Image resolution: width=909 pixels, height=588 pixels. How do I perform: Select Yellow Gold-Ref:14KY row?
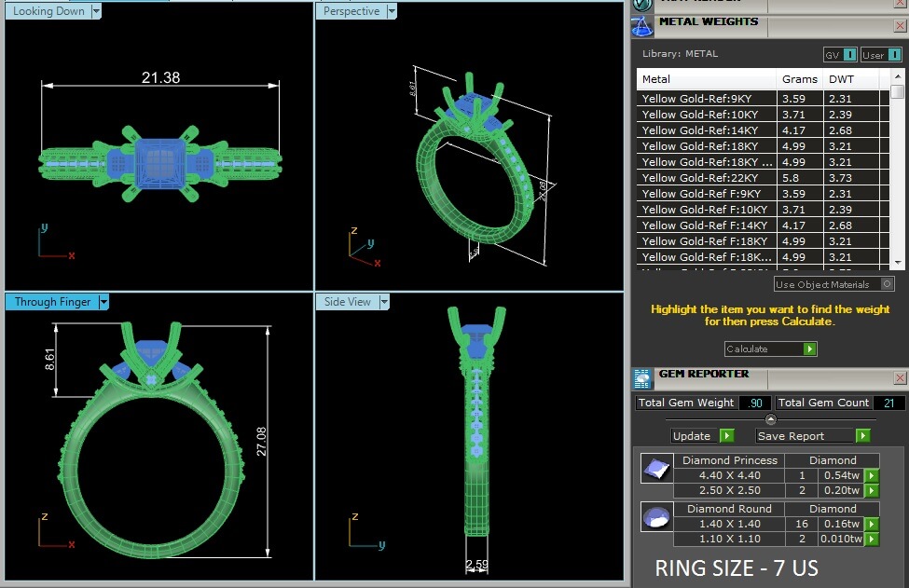point(763,130)
